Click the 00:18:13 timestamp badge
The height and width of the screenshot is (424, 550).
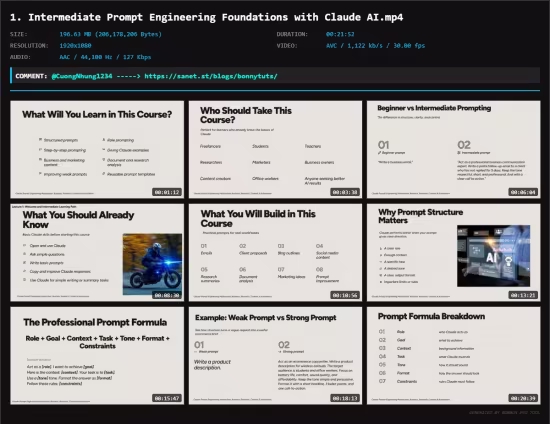345,398
